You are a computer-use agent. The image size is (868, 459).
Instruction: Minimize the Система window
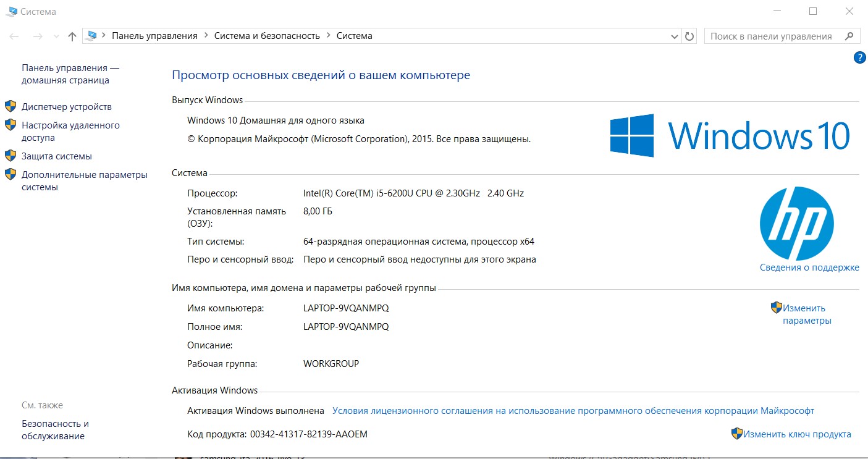click(x=778, y=11)
